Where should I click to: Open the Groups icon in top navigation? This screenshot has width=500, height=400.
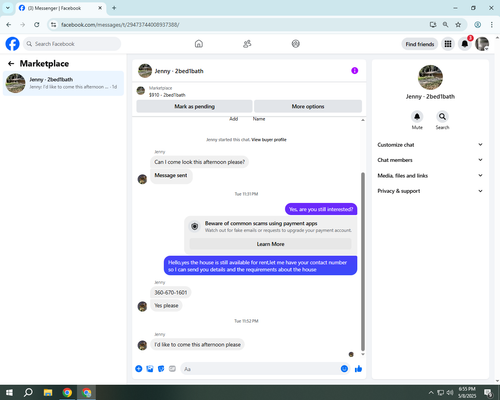(x=296, y=44)
